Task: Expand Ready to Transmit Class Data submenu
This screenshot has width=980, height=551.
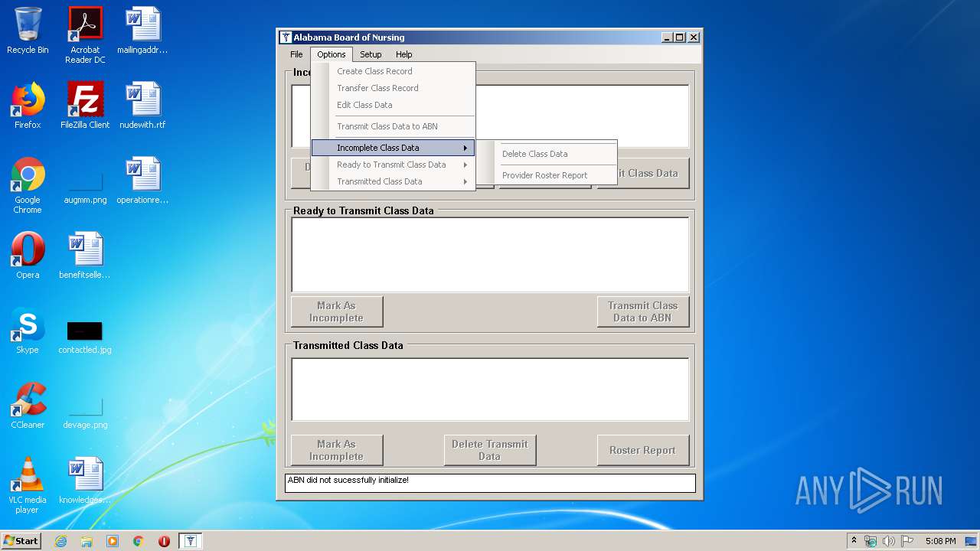Action: [393, 165]
